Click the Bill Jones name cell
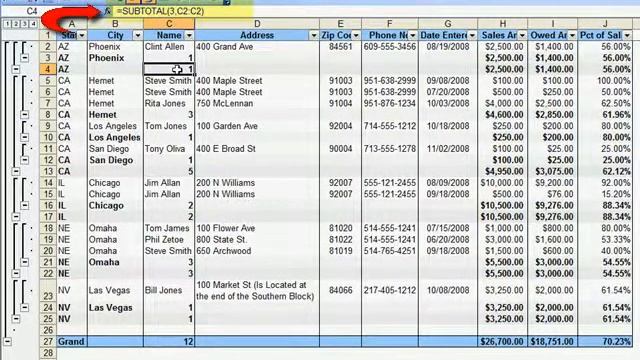Image resolution: width=640 pixels, height=360 pixels. pos(169,290)
